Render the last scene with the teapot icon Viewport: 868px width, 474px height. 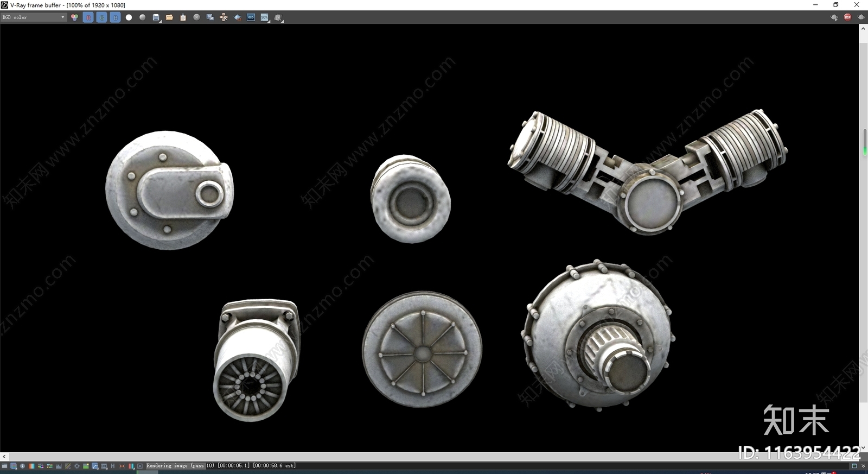(x=861, y=17)
